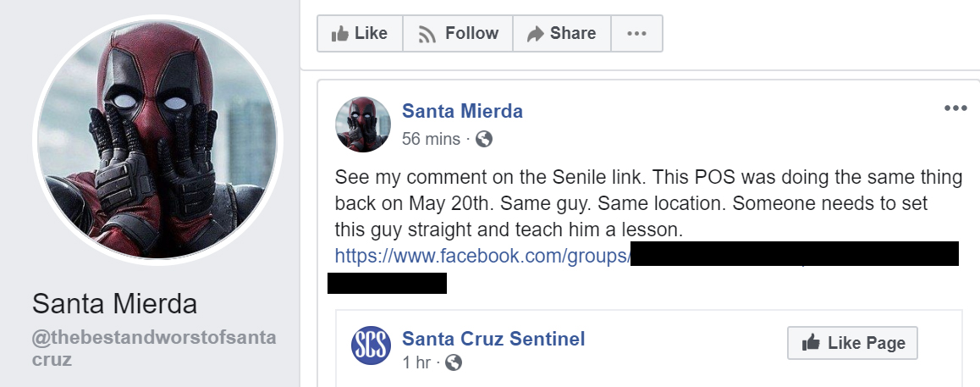The width and height of the screenshot is (980, 387).
Task: Click the globe privacy icon beside 56 mins
Action: pyautogui.click(x=484, y=139)
